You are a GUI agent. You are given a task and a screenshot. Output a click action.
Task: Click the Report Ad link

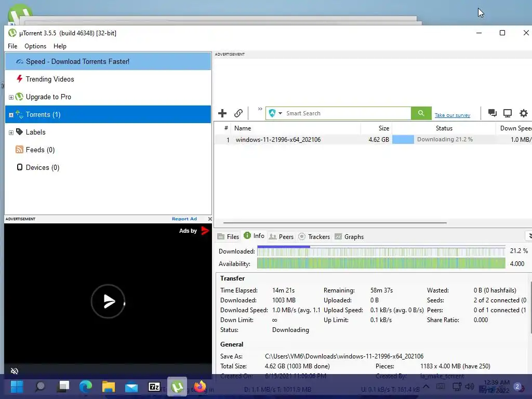click(x=184, y=219)
